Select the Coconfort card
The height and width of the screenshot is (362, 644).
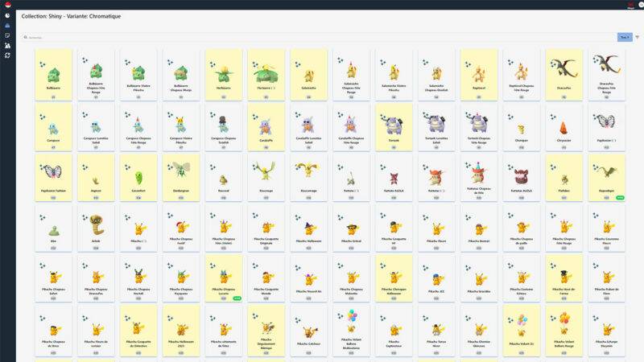(138, 177)
